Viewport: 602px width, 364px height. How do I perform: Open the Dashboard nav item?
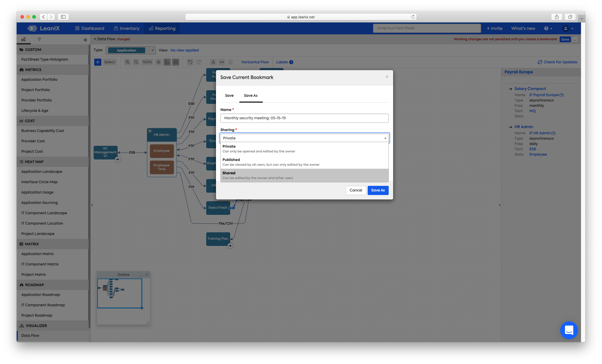(89, 28)
